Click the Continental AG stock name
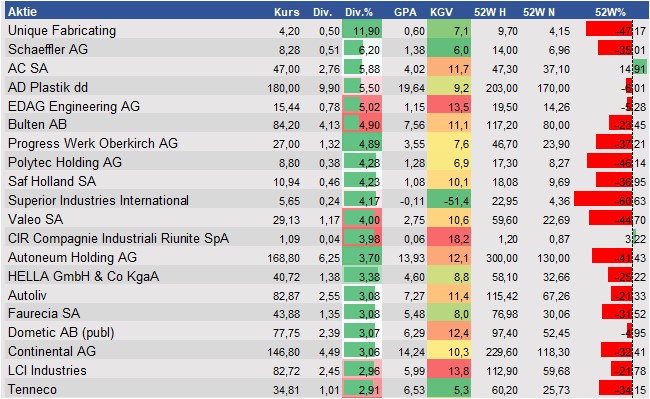 (52, 351)
